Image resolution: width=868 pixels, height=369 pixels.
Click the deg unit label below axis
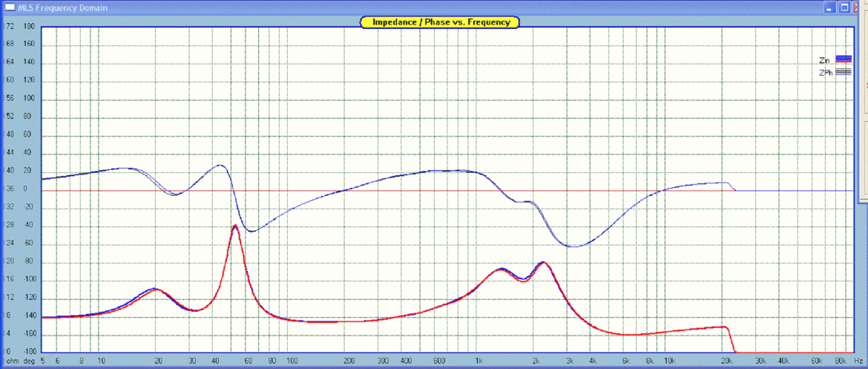[x=30, y=360]
